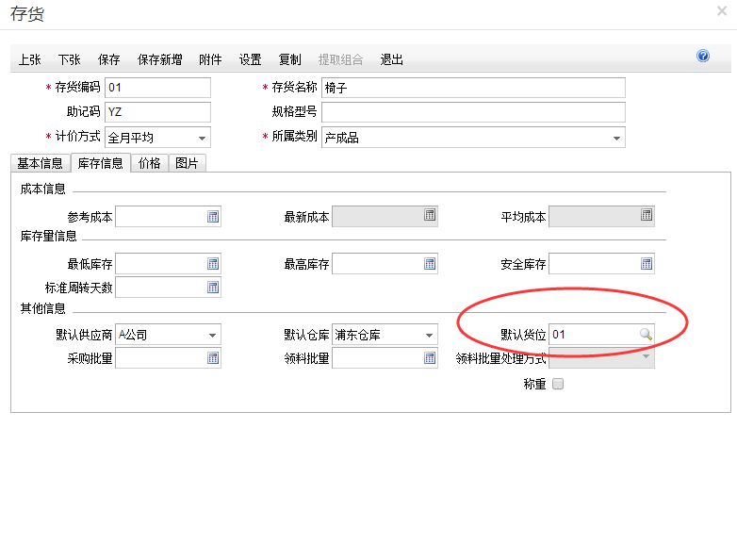Open the 图片 tab

pos(188,163)
